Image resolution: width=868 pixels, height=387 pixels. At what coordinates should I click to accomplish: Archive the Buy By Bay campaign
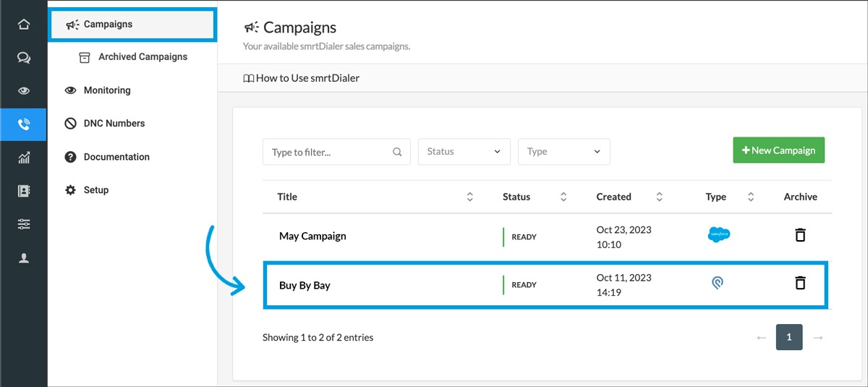tap(800, 283)
